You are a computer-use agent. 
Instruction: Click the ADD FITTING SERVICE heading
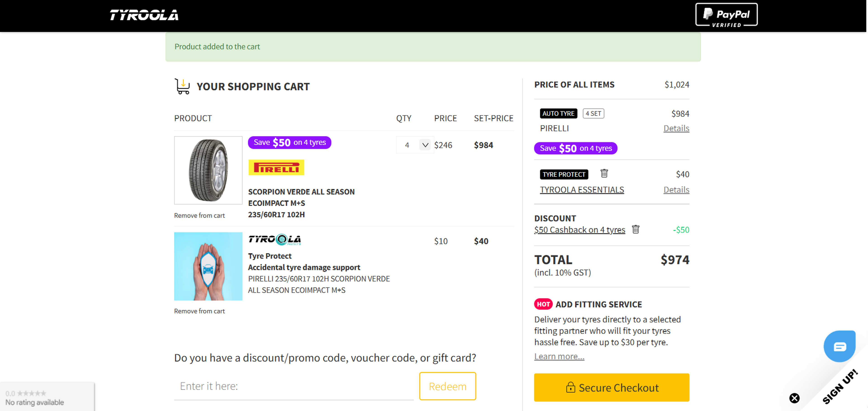(x=599, y=304)
